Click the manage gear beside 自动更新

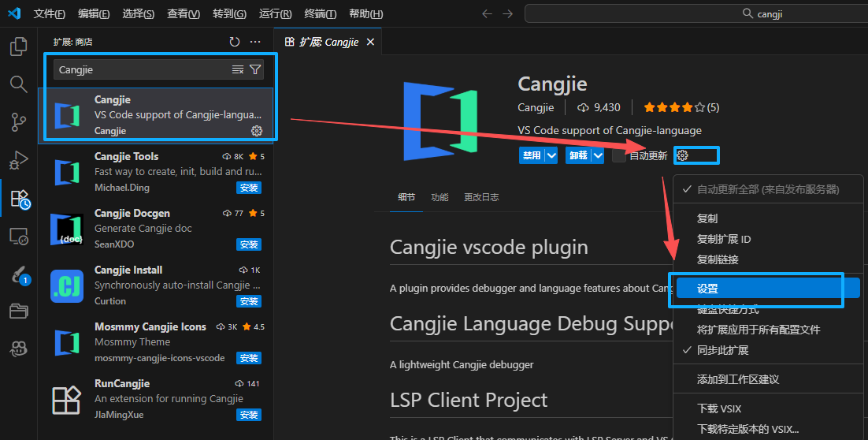coord(683,155)
